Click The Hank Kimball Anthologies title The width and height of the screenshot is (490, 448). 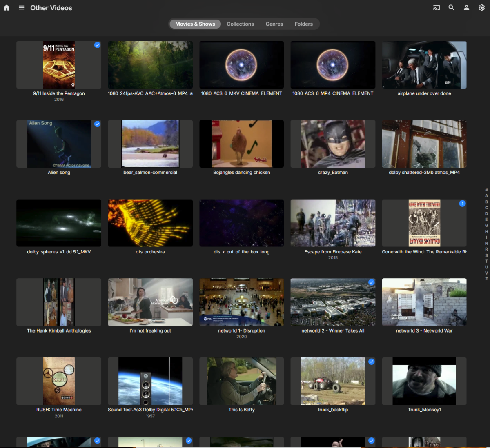(x=59, y=331)
